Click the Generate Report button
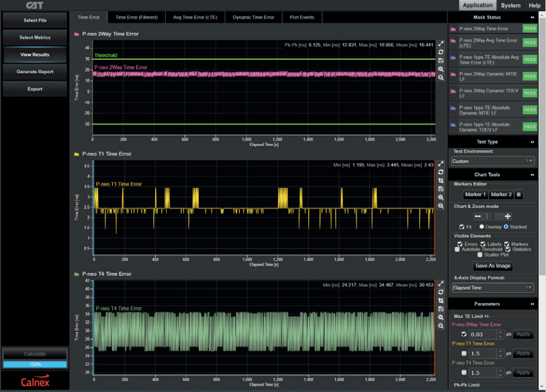This screenshot has width=546, height=392. [x=35, y=72]
